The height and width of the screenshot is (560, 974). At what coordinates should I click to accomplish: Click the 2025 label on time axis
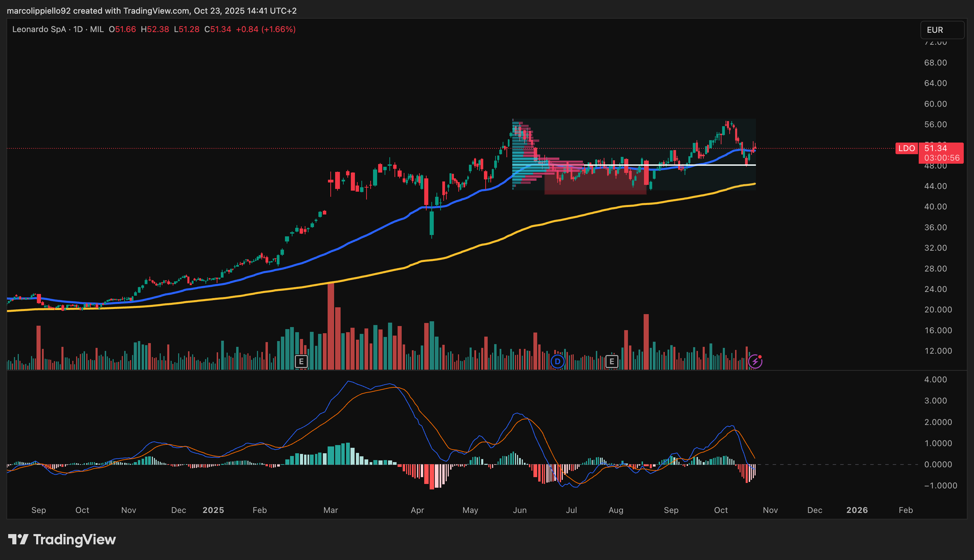pos(213,510)
